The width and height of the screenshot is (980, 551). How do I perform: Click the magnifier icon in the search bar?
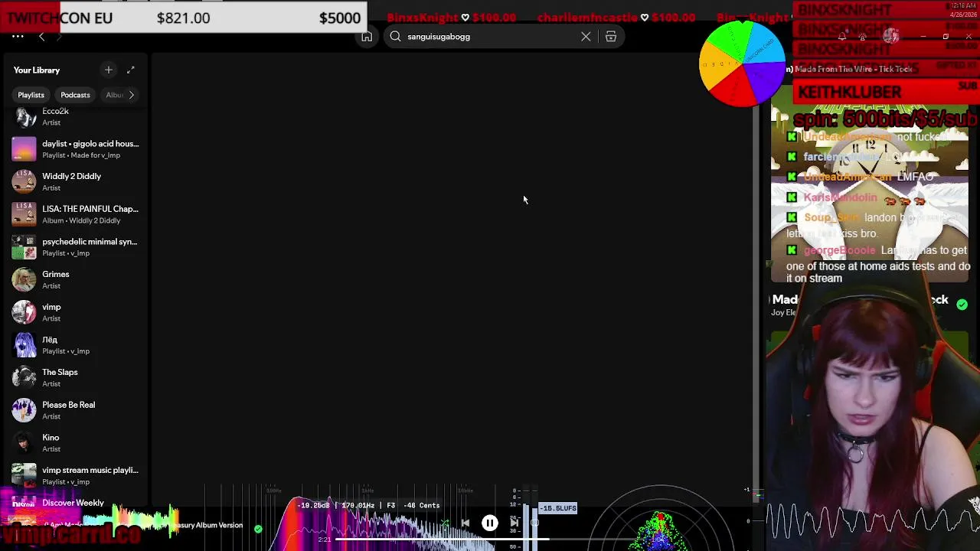tap(395, 36)
